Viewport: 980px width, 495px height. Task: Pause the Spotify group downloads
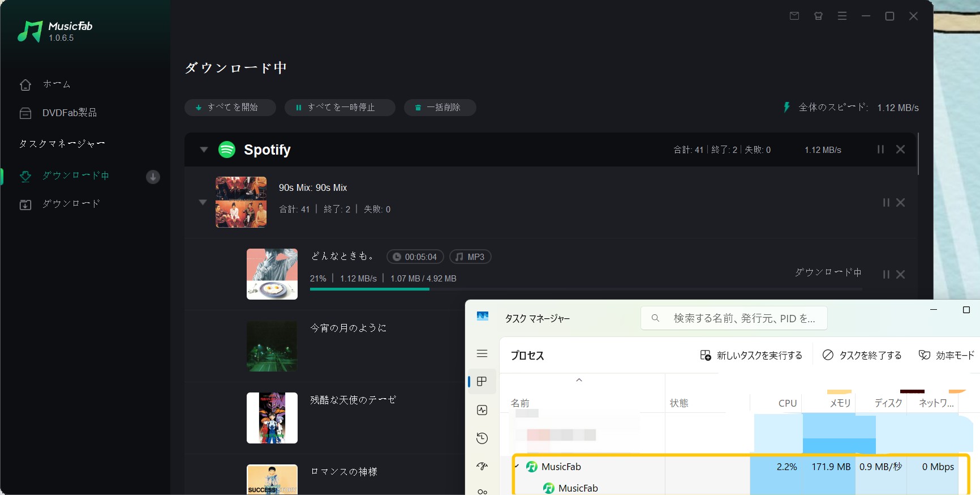tap(880, 150)
